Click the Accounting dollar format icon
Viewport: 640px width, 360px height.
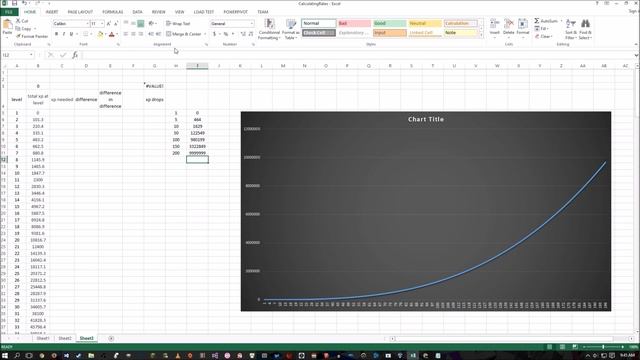click(x=214, y=34)
